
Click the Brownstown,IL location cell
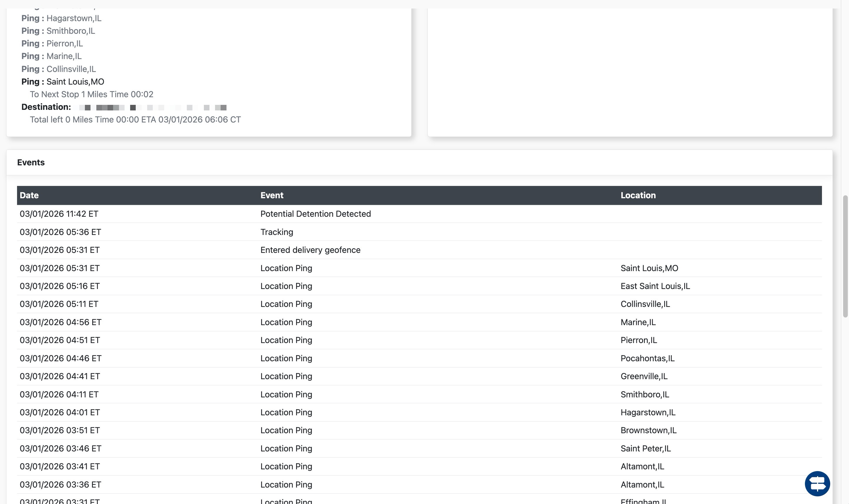point(648,430)
